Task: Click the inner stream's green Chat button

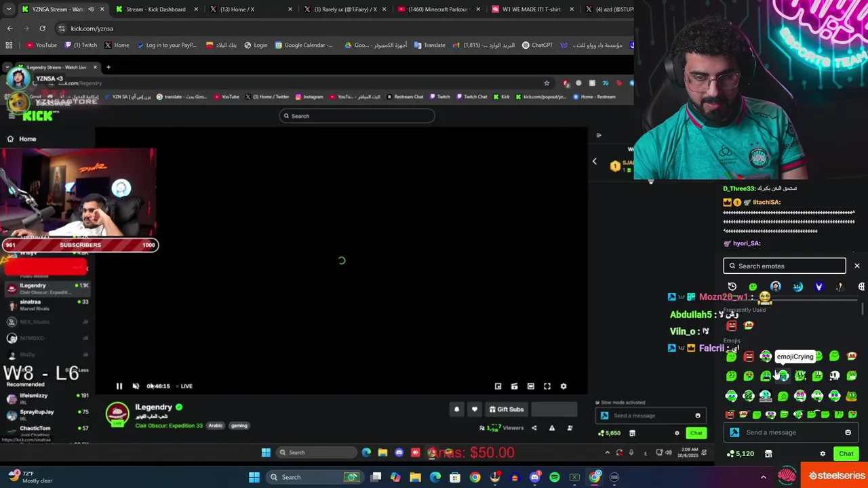Action: [696, 433]
